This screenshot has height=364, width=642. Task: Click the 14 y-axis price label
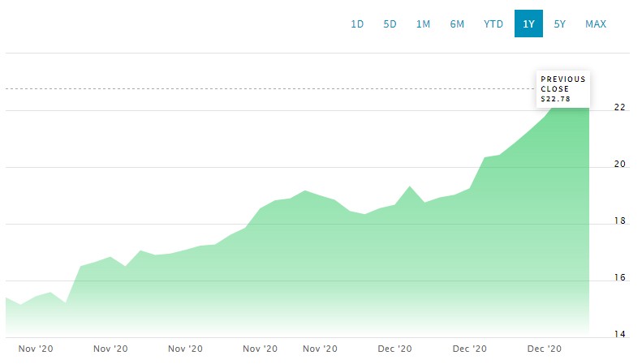pos(619,334)
